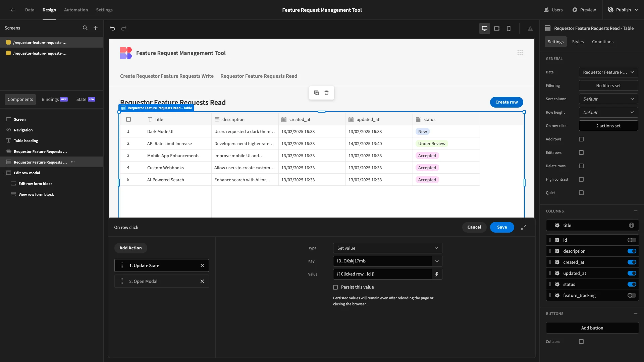Search screens with the magnifier icon
Viewport: 644px width, 362px height.
pos(85,28)
